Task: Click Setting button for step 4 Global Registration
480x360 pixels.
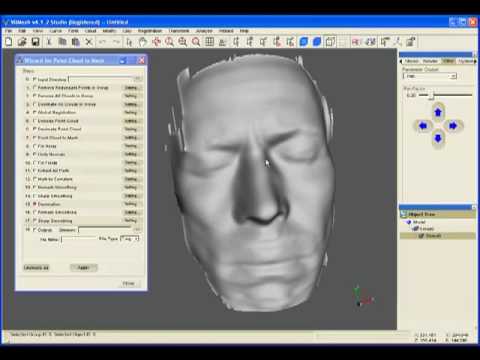Action: coord(131,112)
